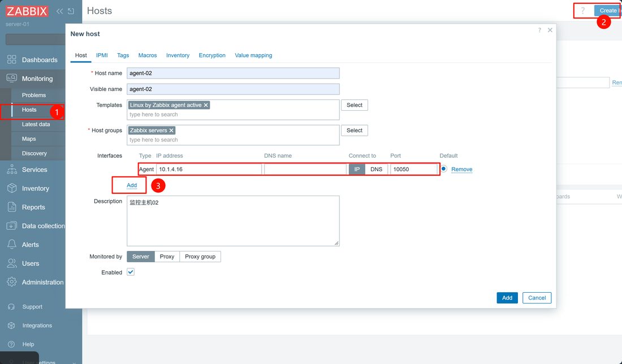
Task: Choose Server for Monitored by
Action: pos(141,257)
